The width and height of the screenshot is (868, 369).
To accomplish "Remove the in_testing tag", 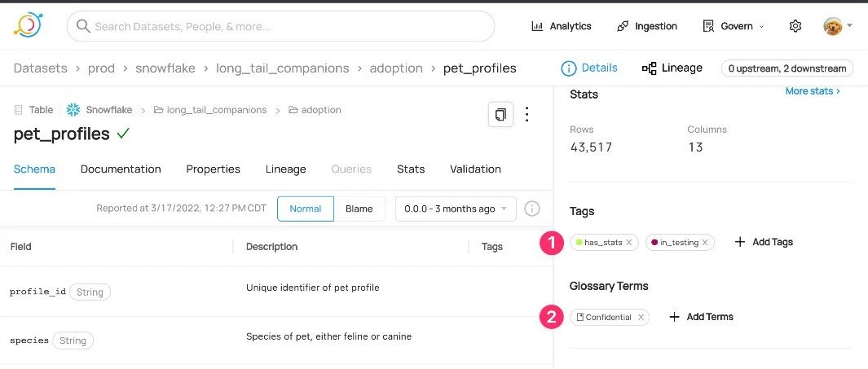I will point(705,243).
